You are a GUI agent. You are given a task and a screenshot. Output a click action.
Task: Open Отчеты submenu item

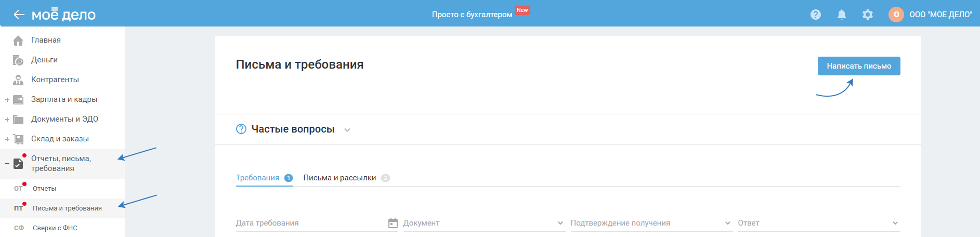click(x=44, y=189)
